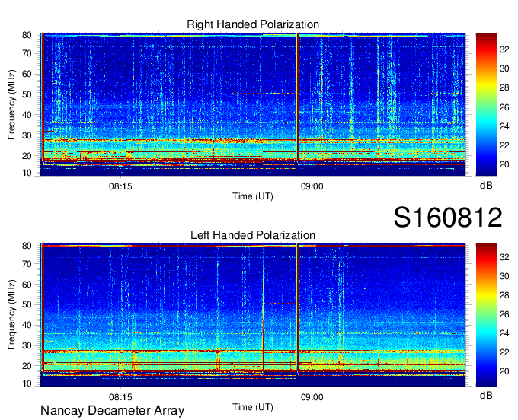Click the "Right Handed Polarization" plot title
This screenshot has height=420, width=518.
click(x=253, y=24)
